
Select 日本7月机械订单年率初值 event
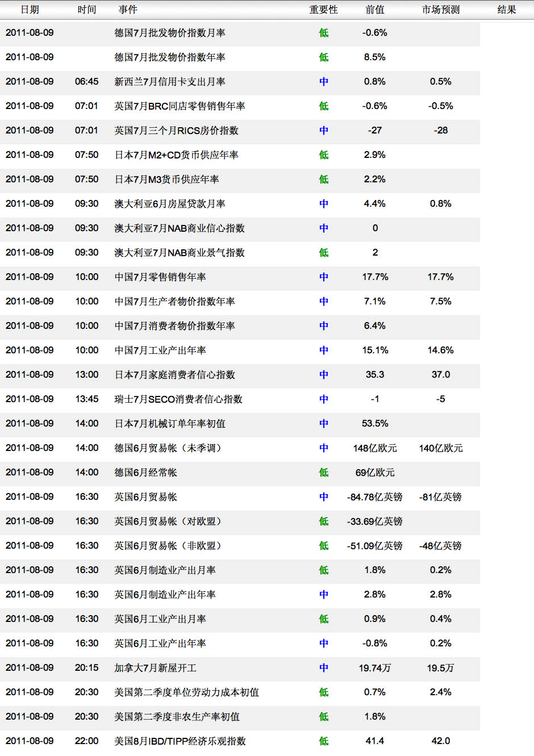170,424
